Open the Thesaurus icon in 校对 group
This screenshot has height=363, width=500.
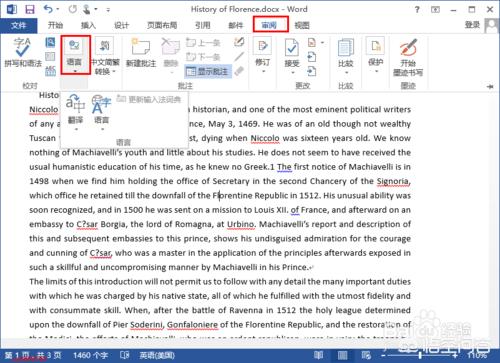click(x=50, y=56)
